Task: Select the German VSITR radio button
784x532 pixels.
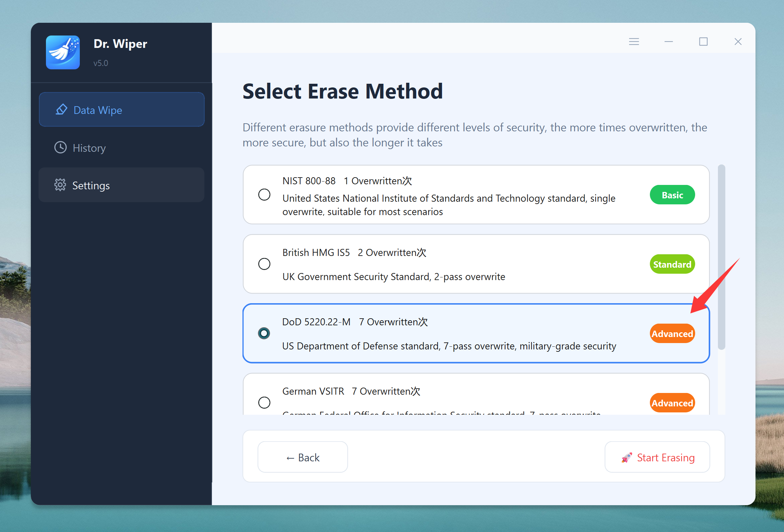Action: pos(264,402)
